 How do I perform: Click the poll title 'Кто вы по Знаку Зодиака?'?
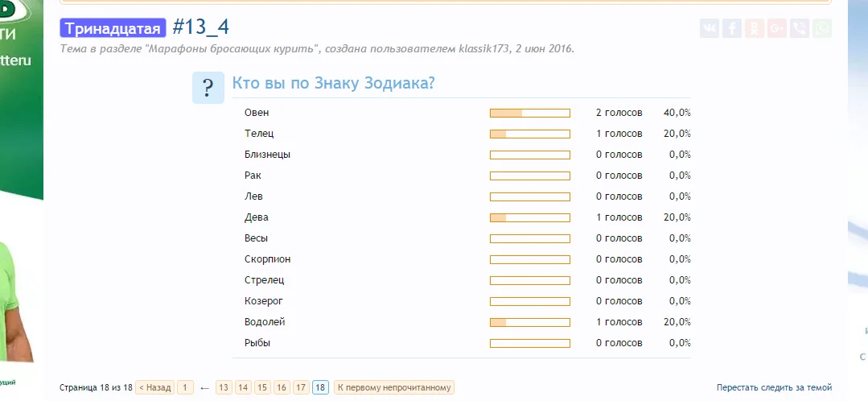tap(333, 84)
